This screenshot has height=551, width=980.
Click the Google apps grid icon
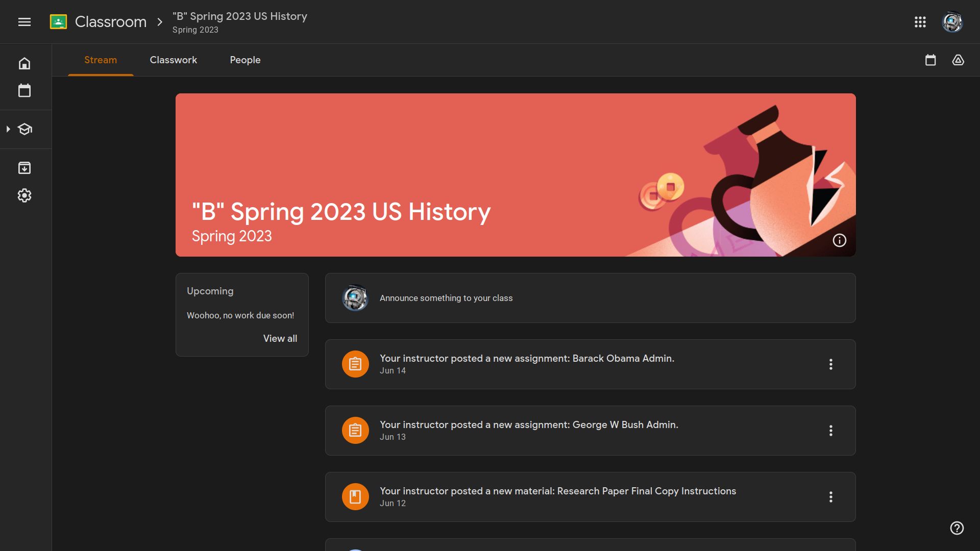pos(919,21)
